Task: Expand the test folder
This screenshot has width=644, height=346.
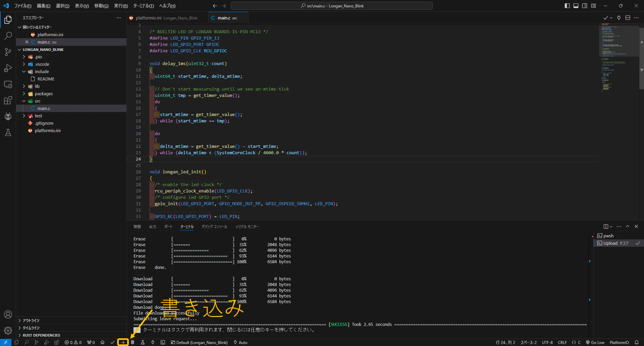Action: pos(24,116)
